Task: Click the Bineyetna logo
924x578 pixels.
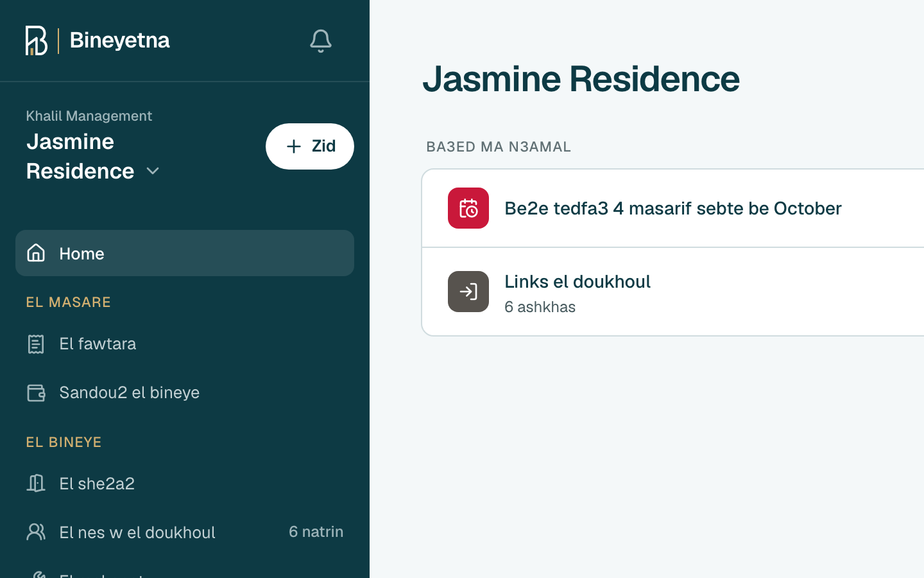Action: pyautogui.click(x=37, y=40)
